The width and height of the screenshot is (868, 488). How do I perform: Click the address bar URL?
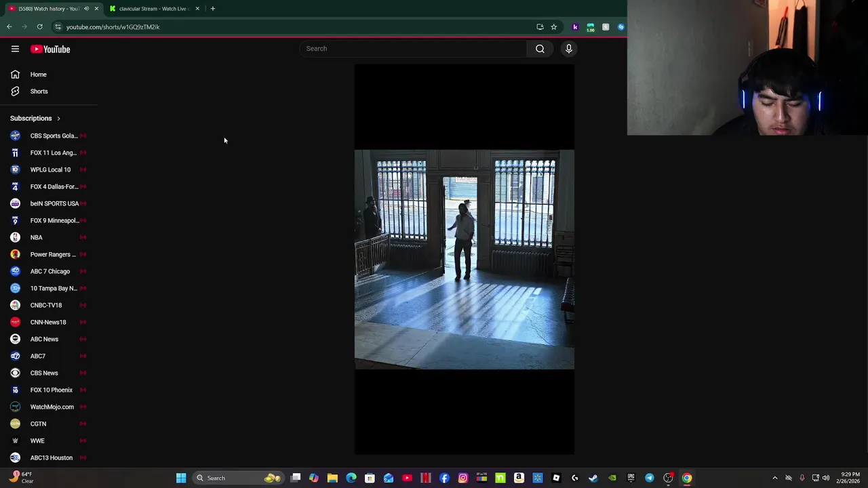tap(113, 27)
